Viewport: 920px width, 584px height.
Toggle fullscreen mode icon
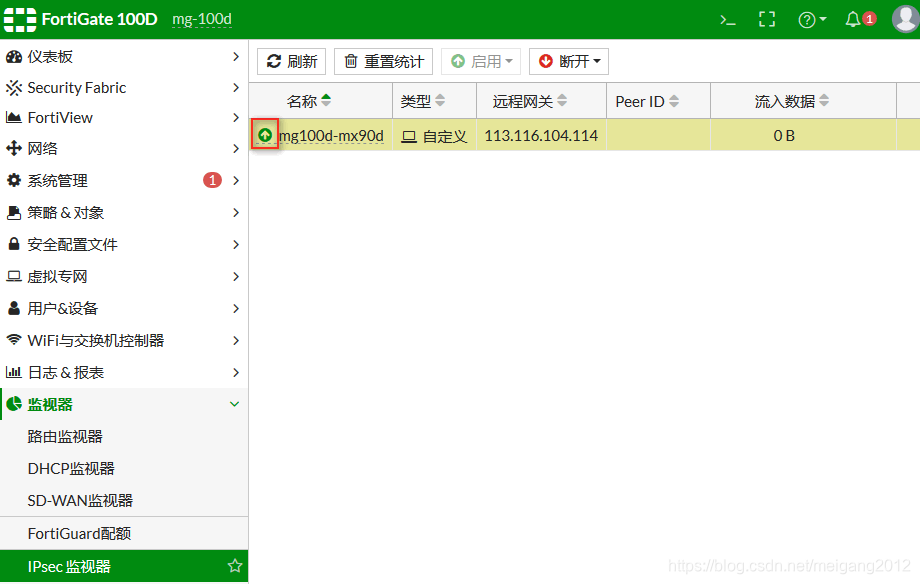coord(767,19)
